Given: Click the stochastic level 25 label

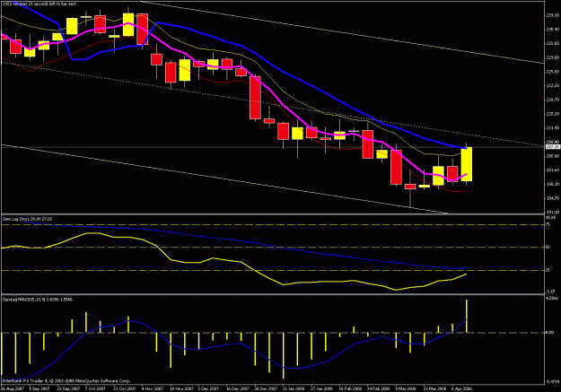Looking at the screenshot, I should click(548, 270).
